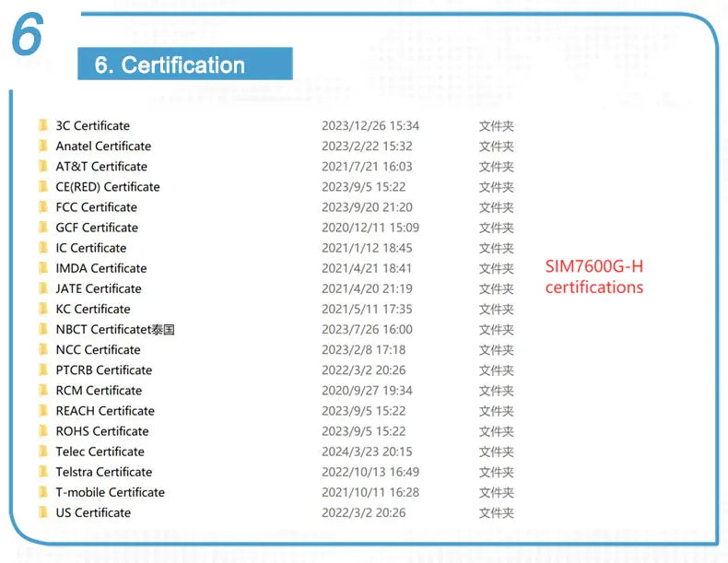Click the red SIM7600G-H certifications label
Screen dimensions: 728x563
(594, 277)
